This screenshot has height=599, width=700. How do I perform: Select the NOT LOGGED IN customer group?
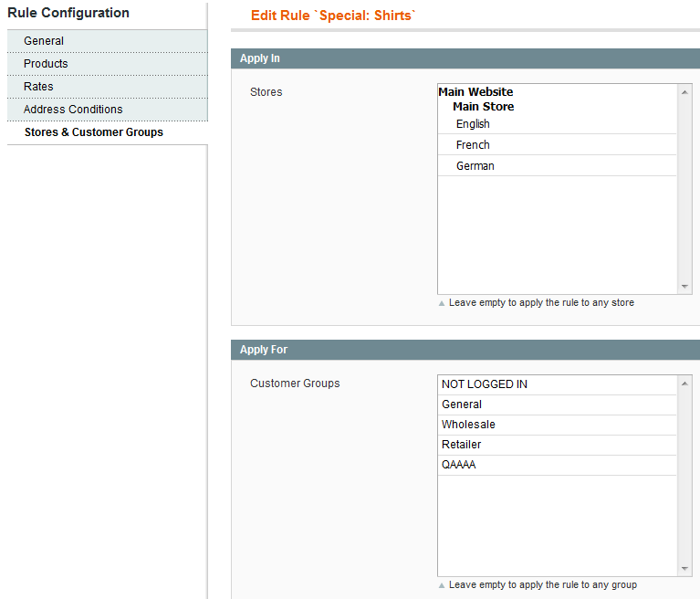pos(484,384)
